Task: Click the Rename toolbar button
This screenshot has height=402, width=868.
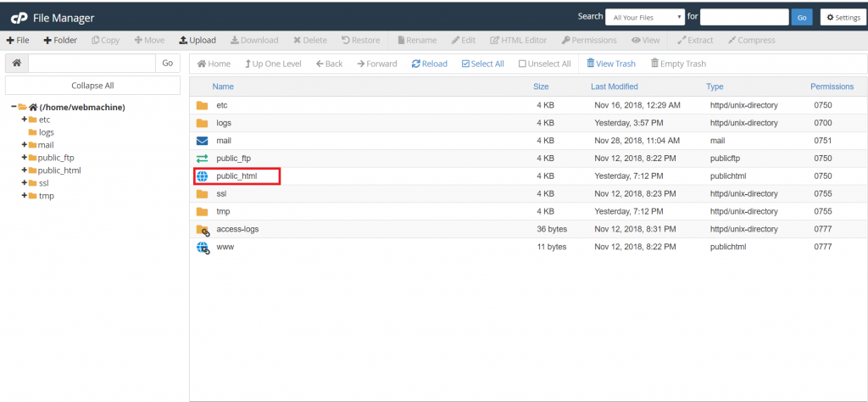Action: (x=417, y=41)
